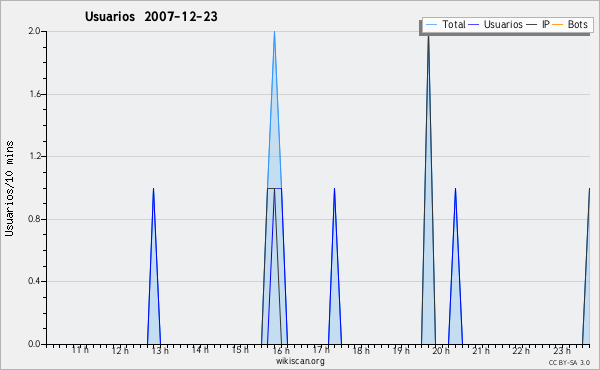Click the '19 h' x-axis label
Viewport: 600px width, 370px height.
[401, 350]
